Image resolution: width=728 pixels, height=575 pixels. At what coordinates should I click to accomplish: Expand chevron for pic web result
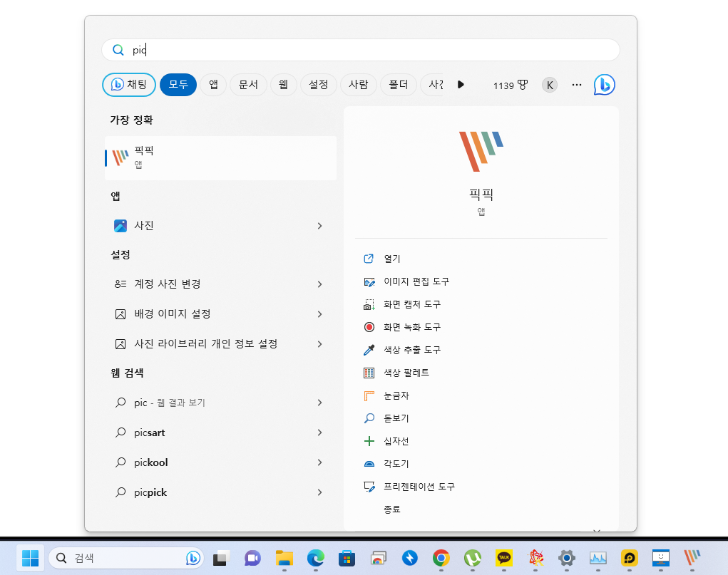tap(319, 403)
